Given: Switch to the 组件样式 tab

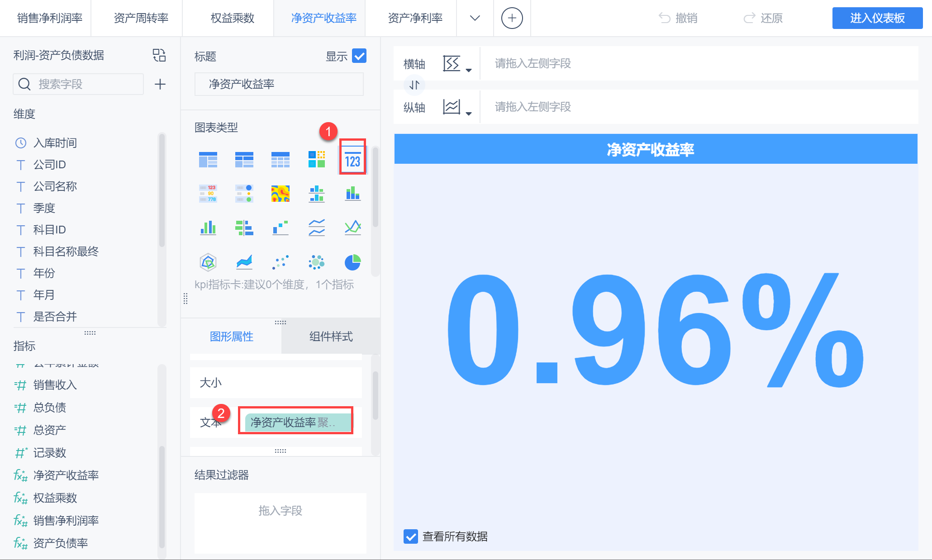Looking at the screenshot, I should tap(331, 336).
